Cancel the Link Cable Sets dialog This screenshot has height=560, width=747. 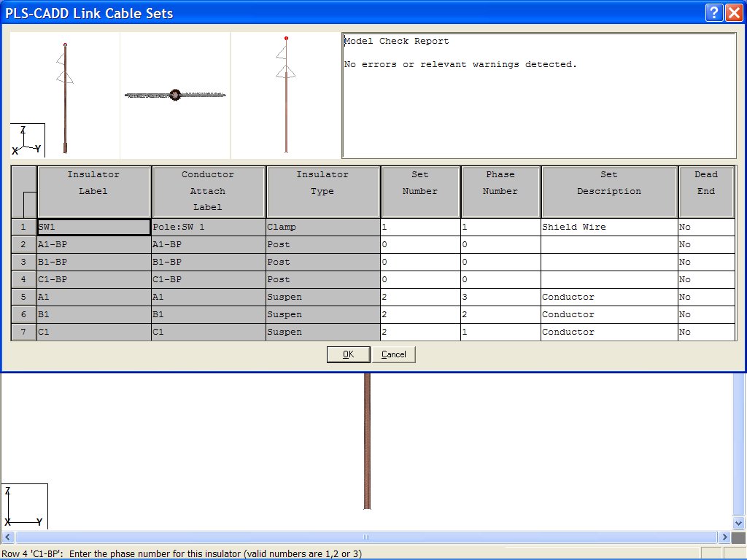(394, 354)
